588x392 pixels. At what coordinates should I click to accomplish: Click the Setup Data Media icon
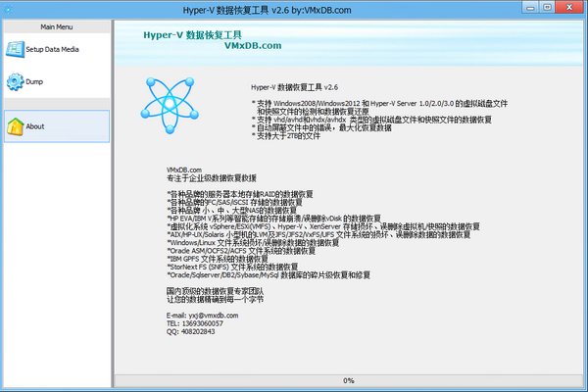[x=15, y=50]
